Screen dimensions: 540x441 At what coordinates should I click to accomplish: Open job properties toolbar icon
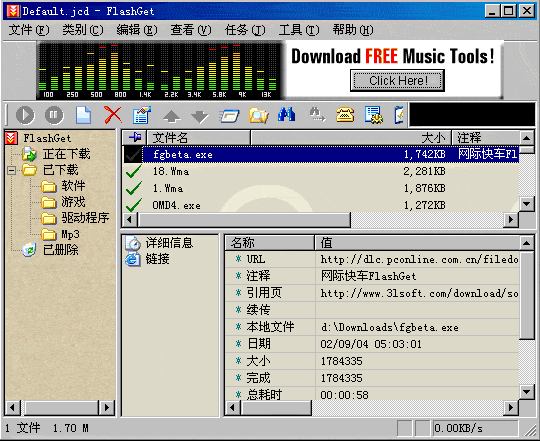pos(142,115)
